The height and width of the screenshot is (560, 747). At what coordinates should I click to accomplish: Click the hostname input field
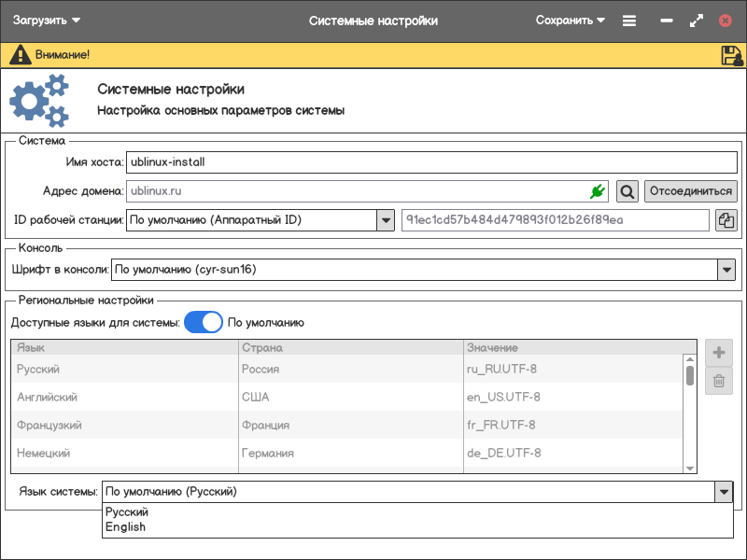click(431, 161)
